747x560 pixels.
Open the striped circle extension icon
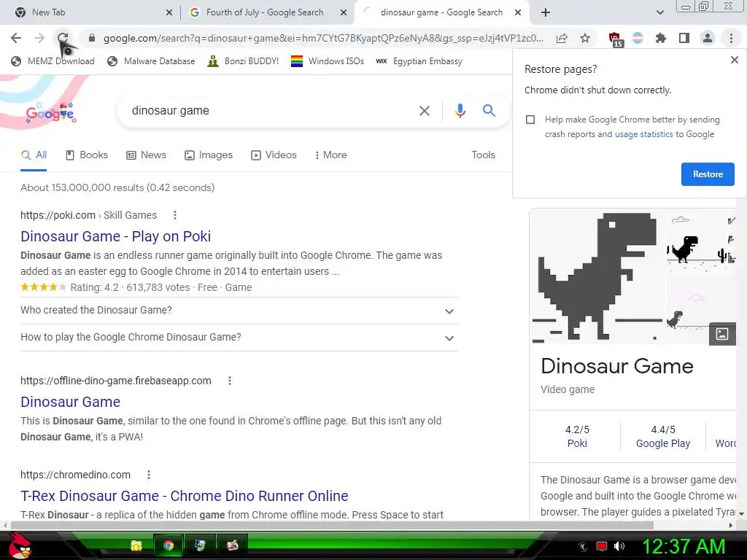point(638,38)
